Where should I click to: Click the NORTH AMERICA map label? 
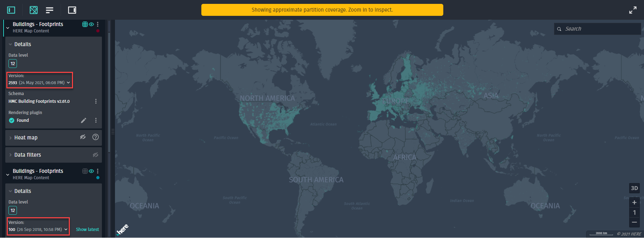pos(267,98)
